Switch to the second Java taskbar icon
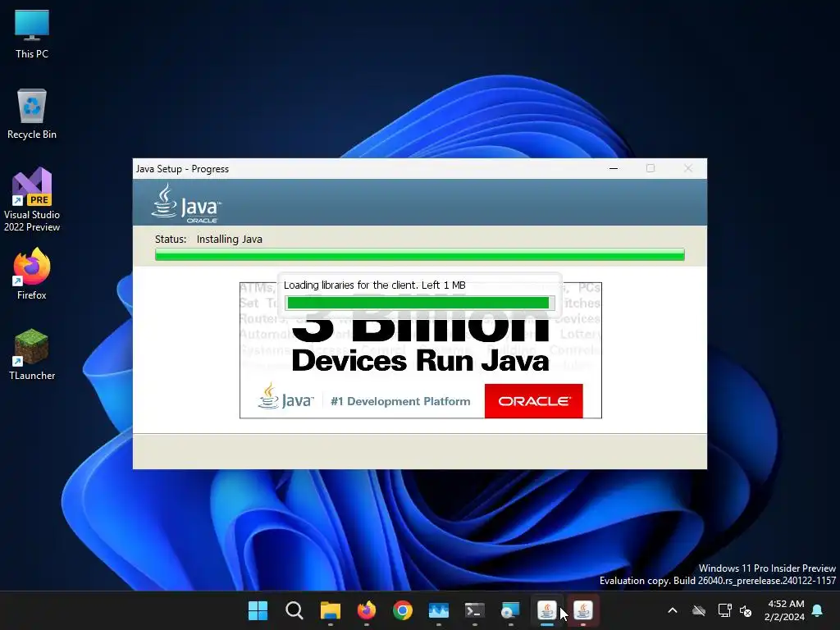 [583, 610]
